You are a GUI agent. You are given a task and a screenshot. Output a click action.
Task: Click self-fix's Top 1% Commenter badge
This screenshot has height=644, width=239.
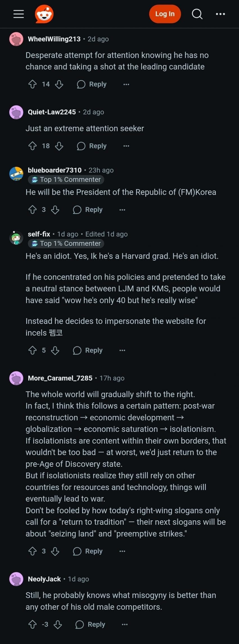click(66, 243)
